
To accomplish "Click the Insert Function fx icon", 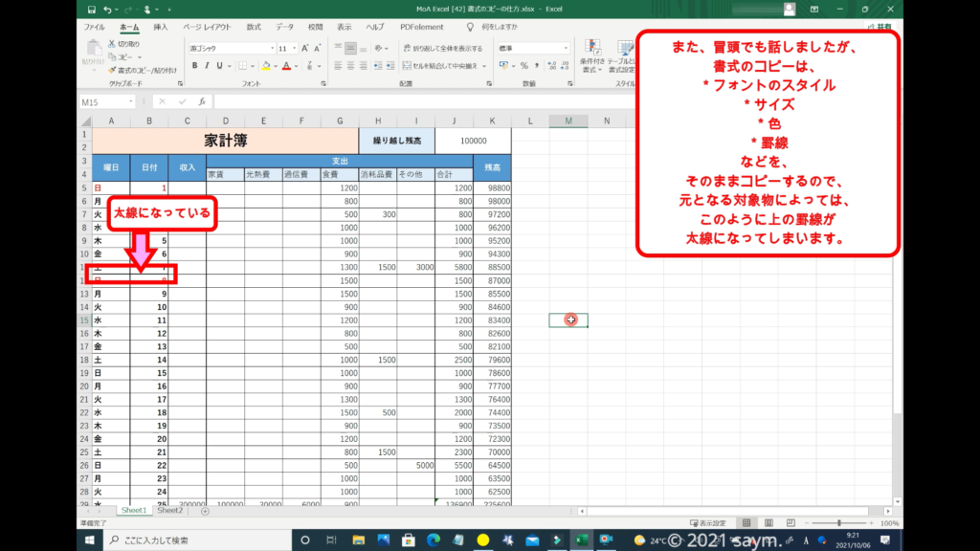I will click(x=201, y=101).
